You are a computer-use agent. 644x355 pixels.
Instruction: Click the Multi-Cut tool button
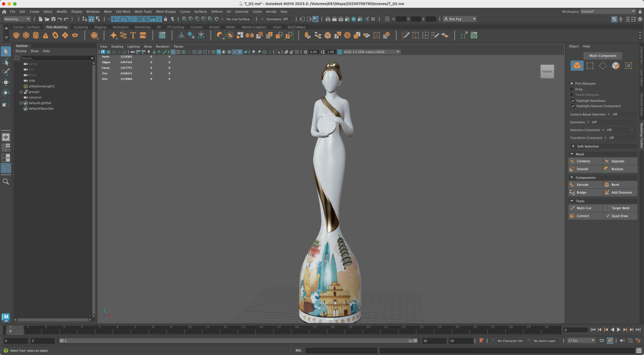coord(584,208)
